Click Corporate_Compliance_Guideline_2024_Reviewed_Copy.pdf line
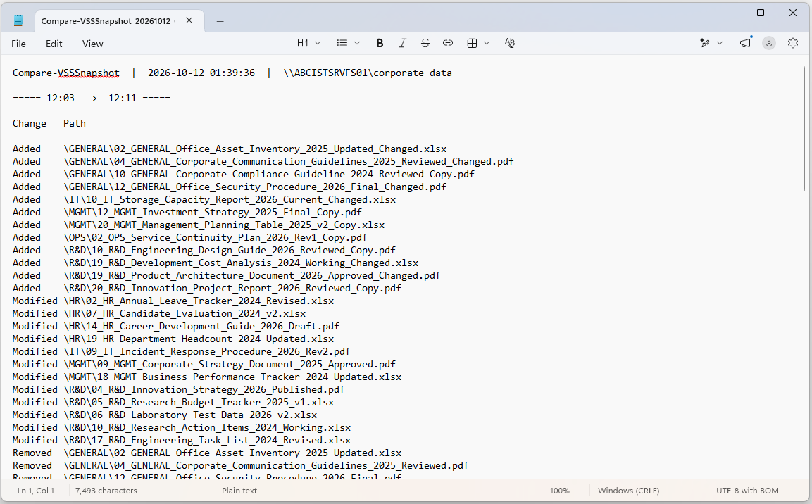The height and width of the screenshot is (504, 812). (x=244, y=175)
